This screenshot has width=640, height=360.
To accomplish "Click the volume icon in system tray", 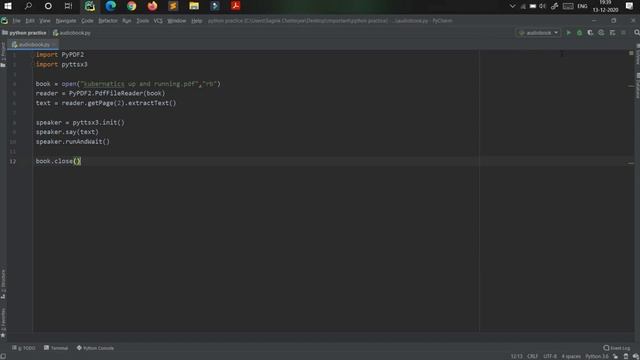I will 542,6.
